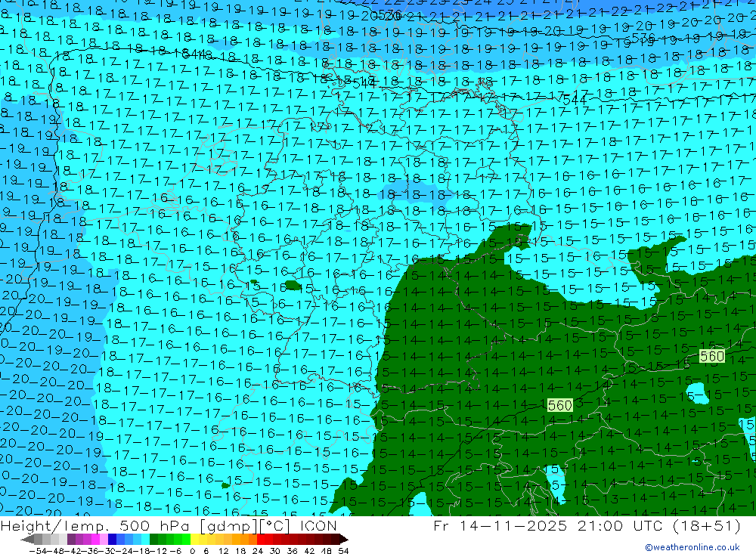The width and height of the screenshot is (756, 554).
Task: Pick the cyan legend swatch
Action: 145,540
